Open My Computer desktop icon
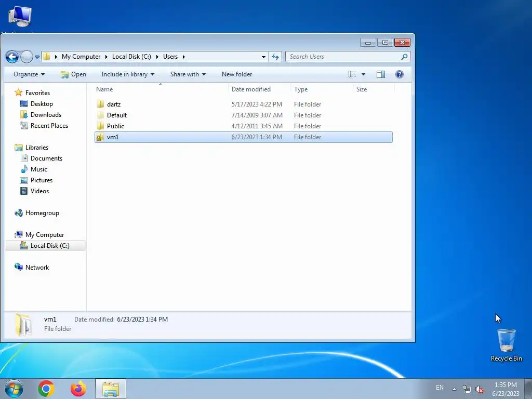532x399 pixels. 20,16
